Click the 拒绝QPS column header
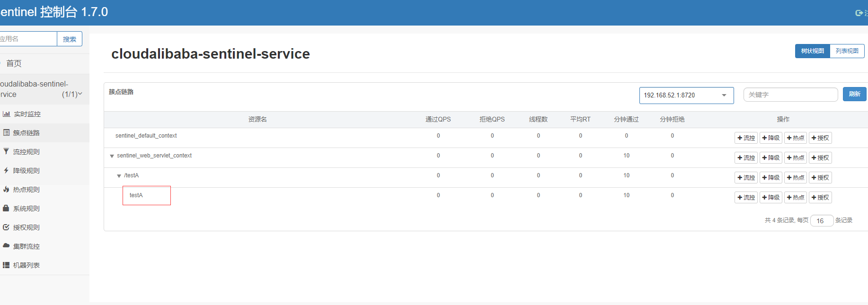 click(x=492, y=119)
